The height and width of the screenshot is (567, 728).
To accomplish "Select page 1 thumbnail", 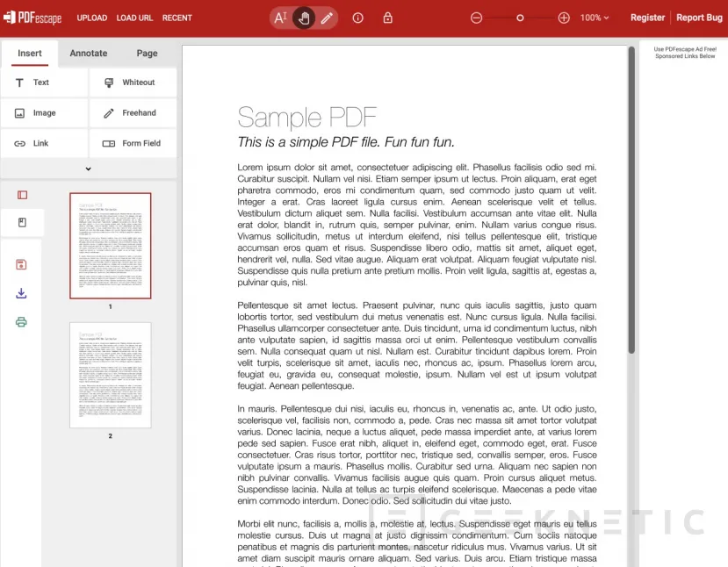I will point(111,246).
